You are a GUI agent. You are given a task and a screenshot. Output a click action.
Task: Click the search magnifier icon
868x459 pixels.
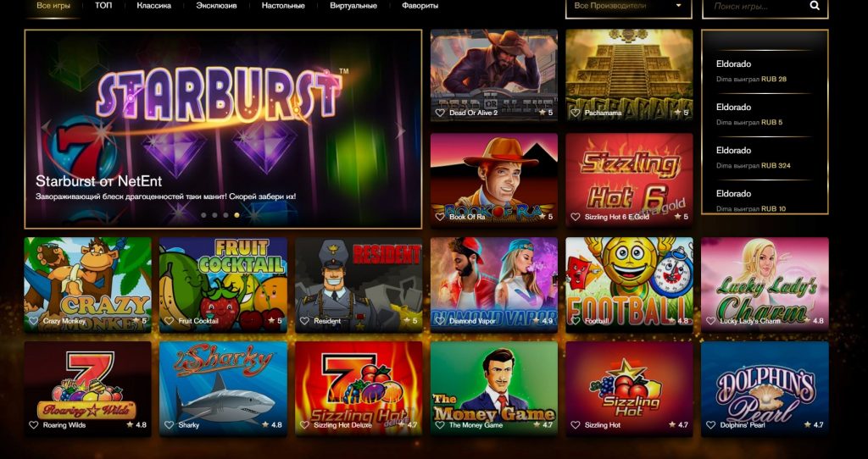(x=815, y=6)
